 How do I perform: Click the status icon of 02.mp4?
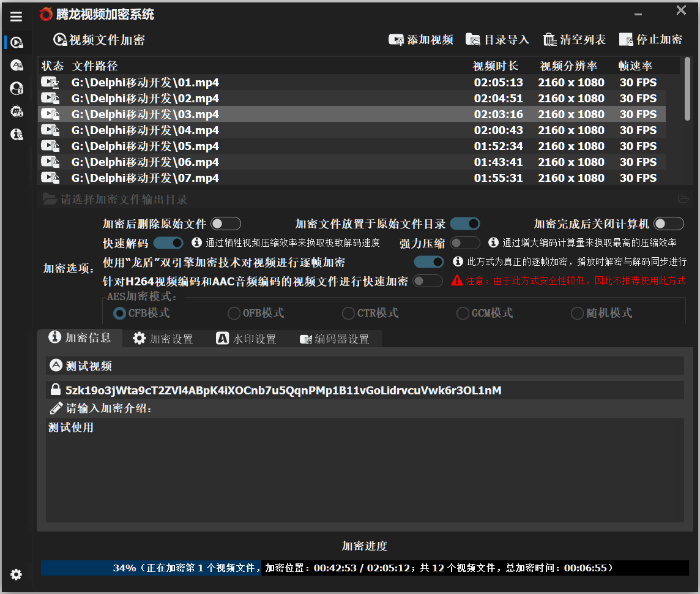coord(50,98)
